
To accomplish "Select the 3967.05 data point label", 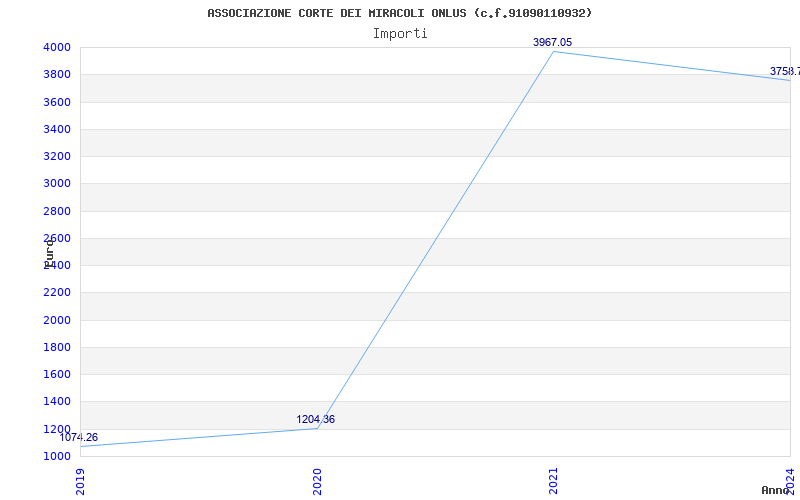I will click(553, 42).
